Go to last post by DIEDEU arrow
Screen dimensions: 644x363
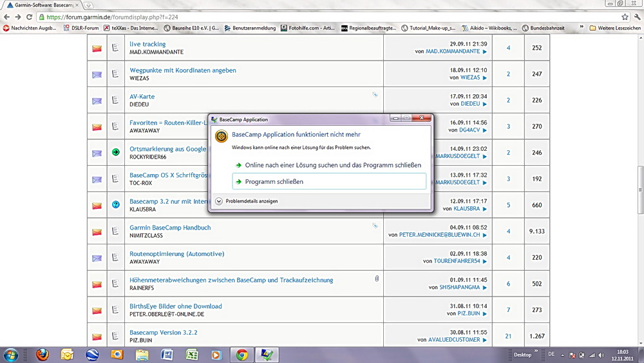pyautogui.click(x=485, y=104)
